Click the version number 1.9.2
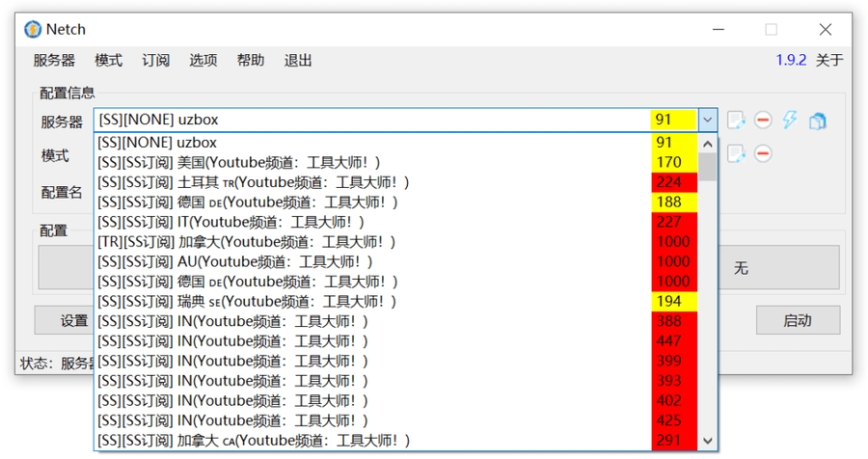Screen dimensions: 868x459 [x=791, y=60]
